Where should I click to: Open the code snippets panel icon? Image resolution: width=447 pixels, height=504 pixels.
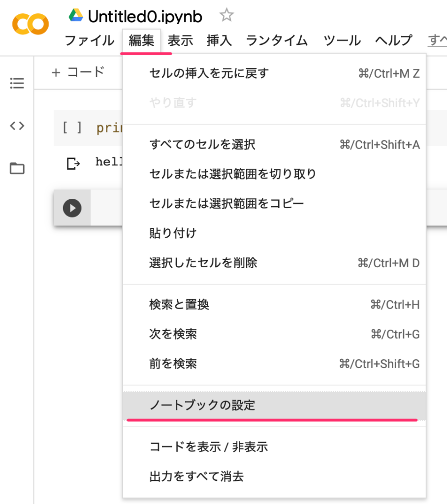16,126
